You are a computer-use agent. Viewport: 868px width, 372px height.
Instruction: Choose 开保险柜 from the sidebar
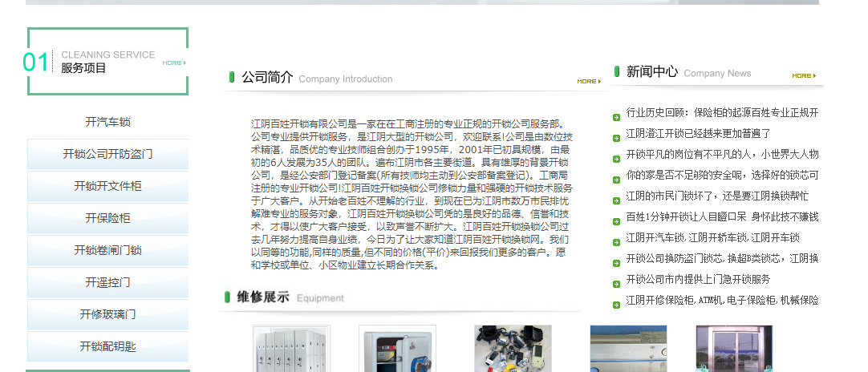pos(107,218)
